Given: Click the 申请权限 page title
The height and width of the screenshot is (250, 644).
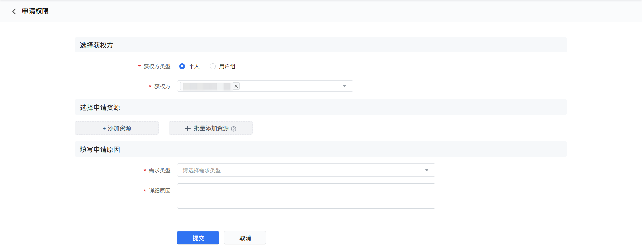Looking at the screenshot, I should click(35, 11).
